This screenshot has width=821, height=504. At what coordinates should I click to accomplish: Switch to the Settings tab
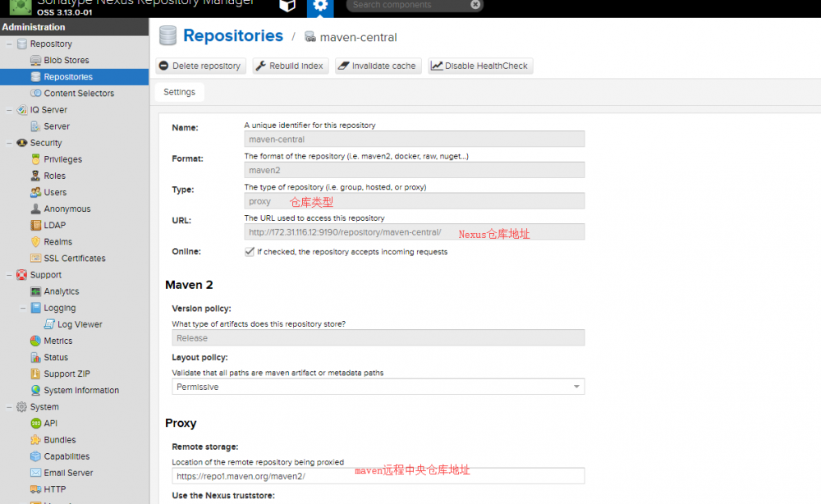179,92
